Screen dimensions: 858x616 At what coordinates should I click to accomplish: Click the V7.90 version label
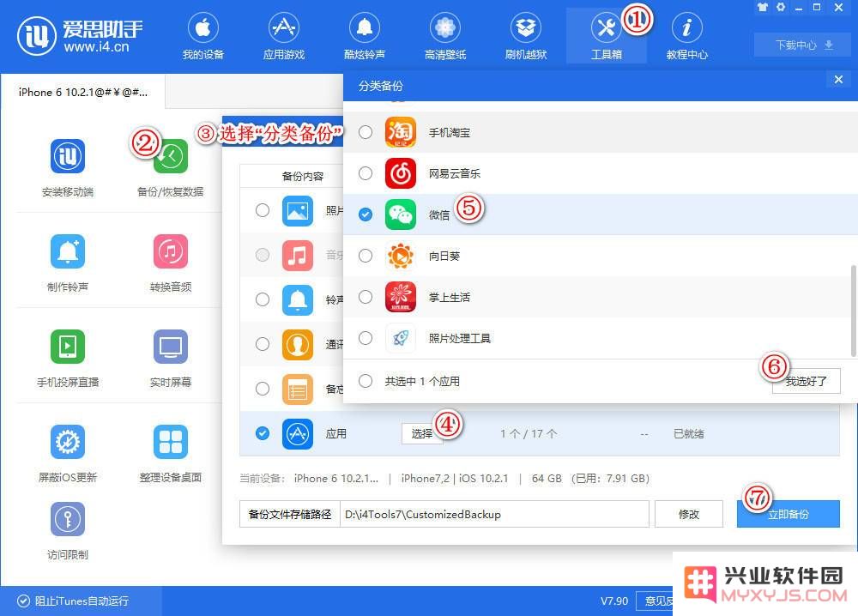coord(614,601)
